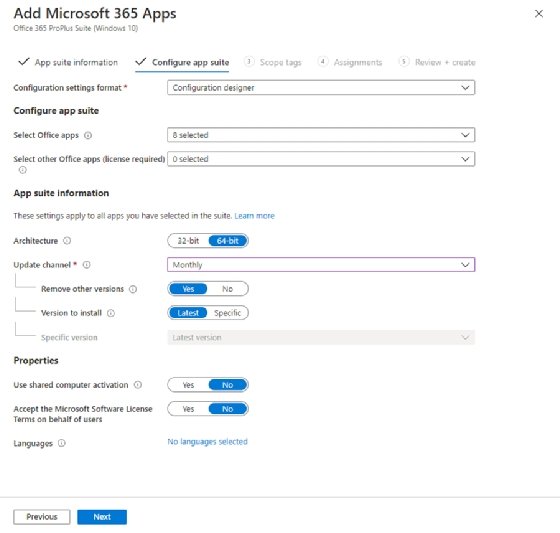The image size is (560, 533).
Task: Click info icon below Select other Office apps
Action: coord(22,170)
